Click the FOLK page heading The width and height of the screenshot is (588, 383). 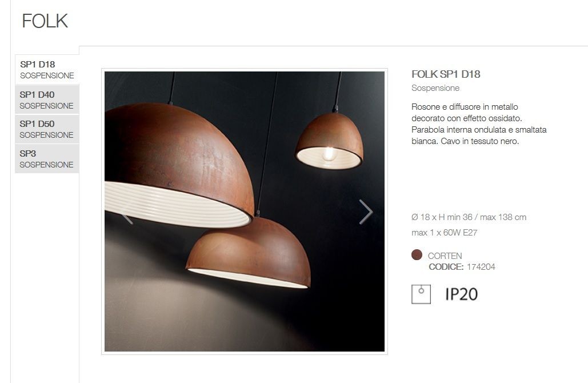[x=45, y=21]
